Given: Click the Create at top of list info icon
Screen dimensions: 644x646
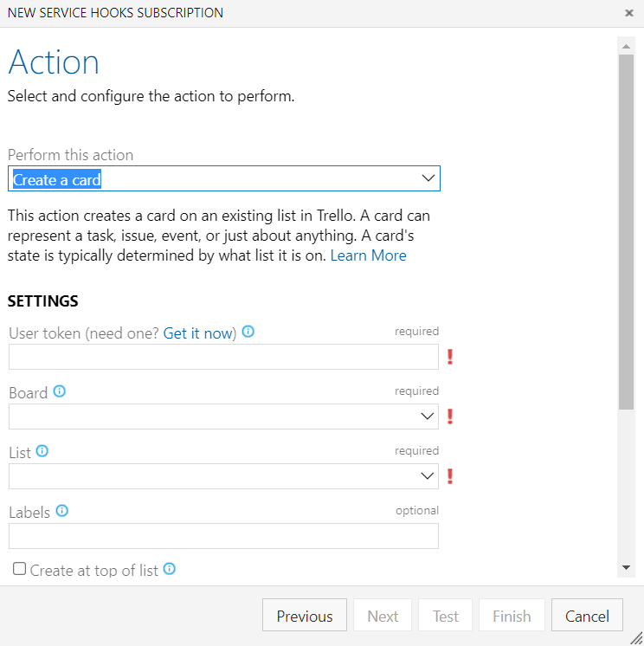Looking at the screenshot, I should [x=170, y=569].
